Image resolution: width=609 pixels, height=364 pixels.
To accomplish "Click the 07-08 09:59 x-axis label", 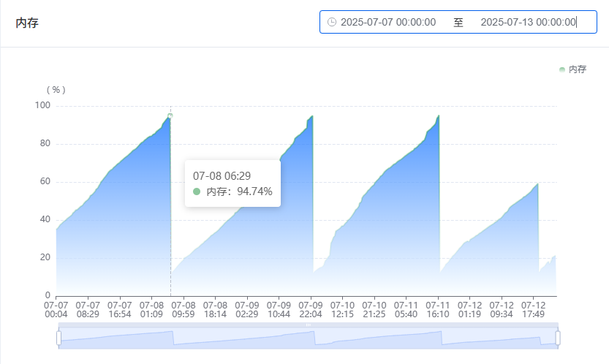I will (x=183, y=309).
